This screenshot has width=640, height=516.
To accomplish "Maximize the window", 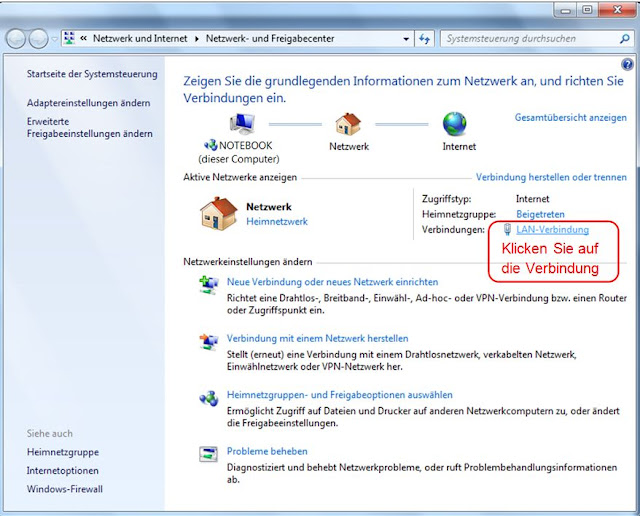I will (587, 10).
